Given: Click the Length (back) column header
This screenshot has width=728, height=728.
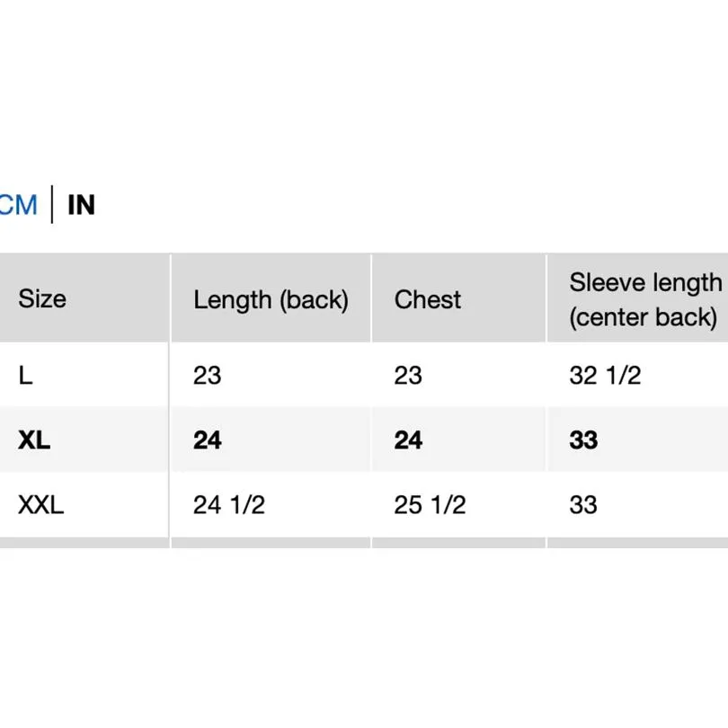Looking at the screenshot, I should tap(271, 299).
